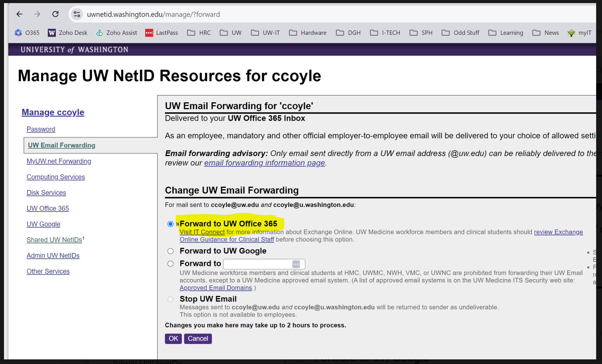602x364 pixels.
Task: Open the O365 bookmark
Action: tap(27, 33)
